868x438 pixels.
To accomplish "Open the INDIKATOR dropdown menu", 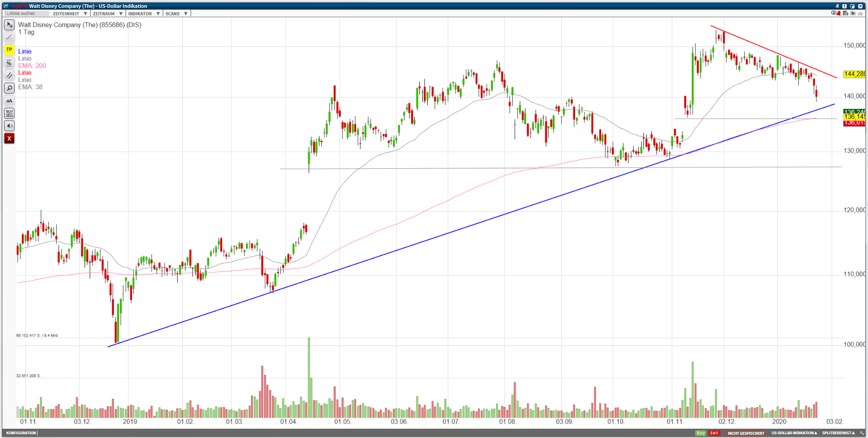I will tap(144, 13).
